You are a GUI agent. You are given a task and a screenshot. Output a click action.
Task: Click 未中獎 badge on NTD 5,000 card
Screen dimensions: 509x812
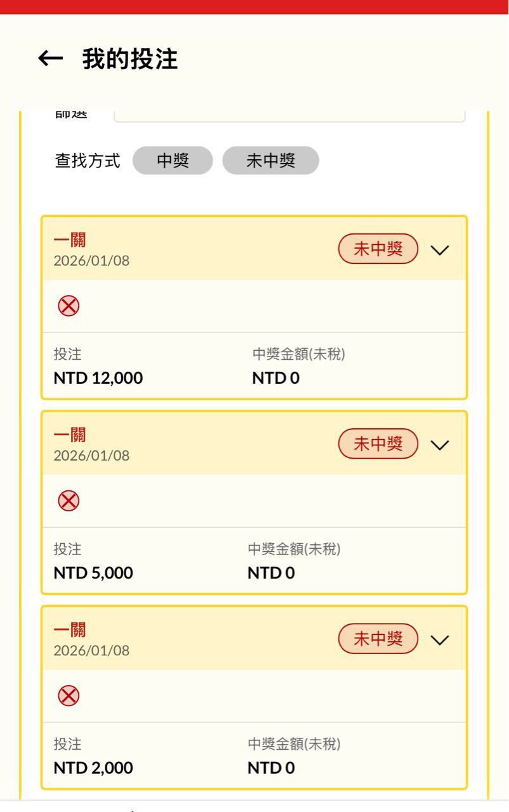[x=378, y=443]
